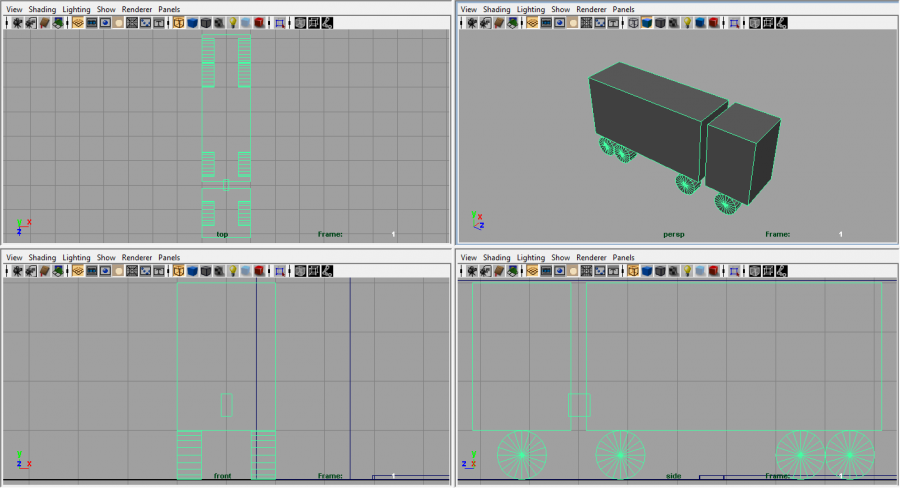
Task: Select the truck cab box in persp view
Action: click(743, 154)
